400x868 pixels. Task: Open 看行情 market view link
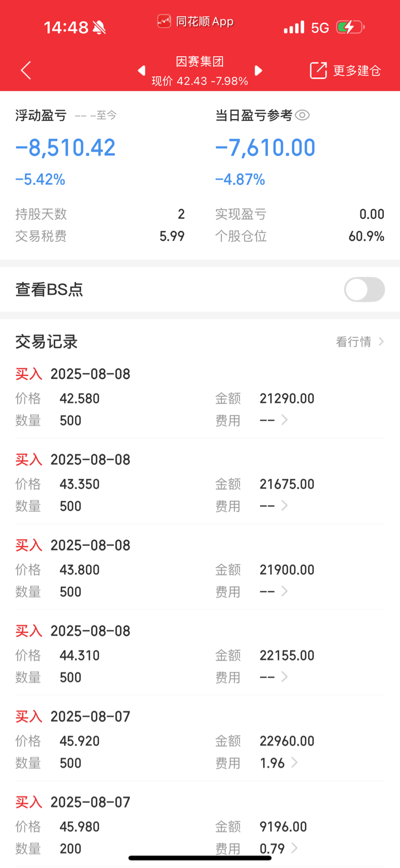360,341
